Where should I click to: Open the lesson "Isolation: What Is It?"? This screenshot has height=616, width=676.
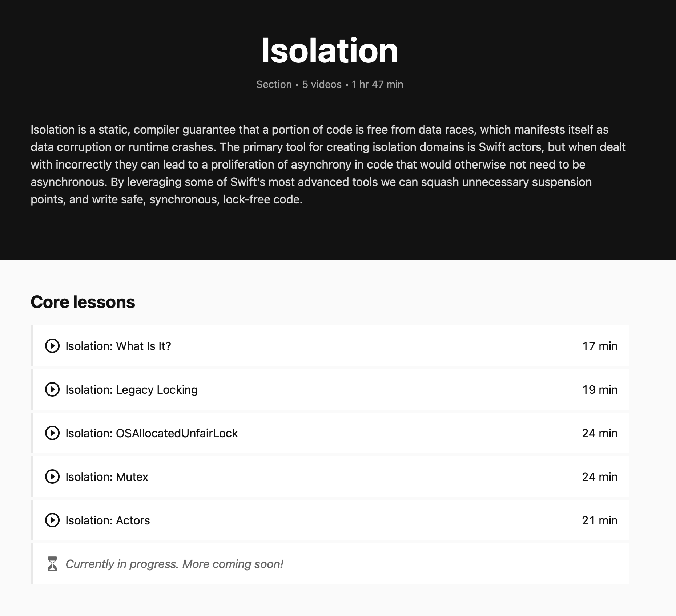pyautogui.click(x=118, y=346)
